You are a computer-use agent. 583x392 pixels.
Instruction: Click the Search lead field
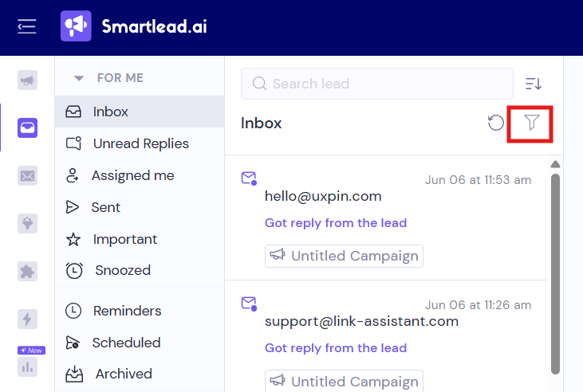click(377, 84)
